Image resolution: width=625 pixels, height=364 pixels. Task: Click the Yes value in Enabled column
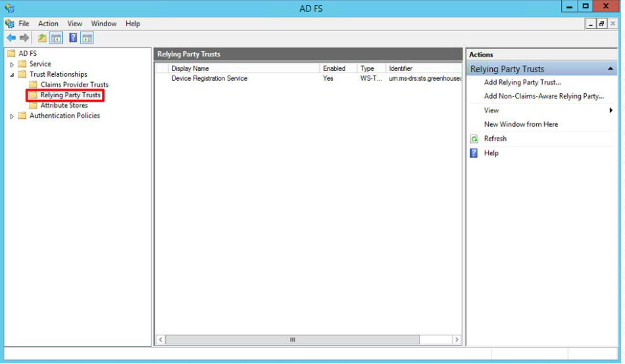click(x=328, y=78)
